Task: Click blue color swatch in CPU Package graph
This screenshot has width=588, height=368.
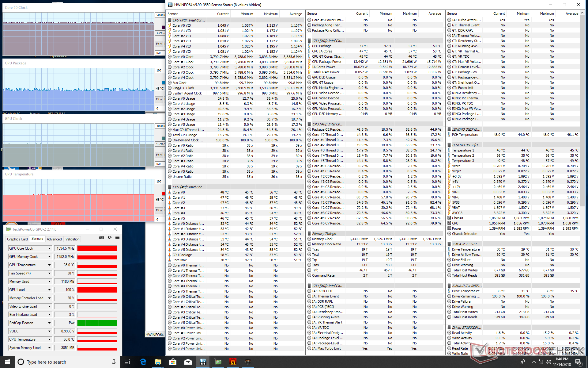Action: point(164,83)
